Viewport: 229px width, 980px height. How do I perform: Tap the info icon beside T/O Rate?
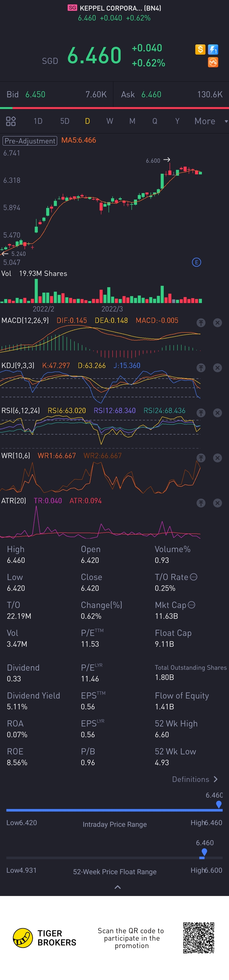[194, 577]
